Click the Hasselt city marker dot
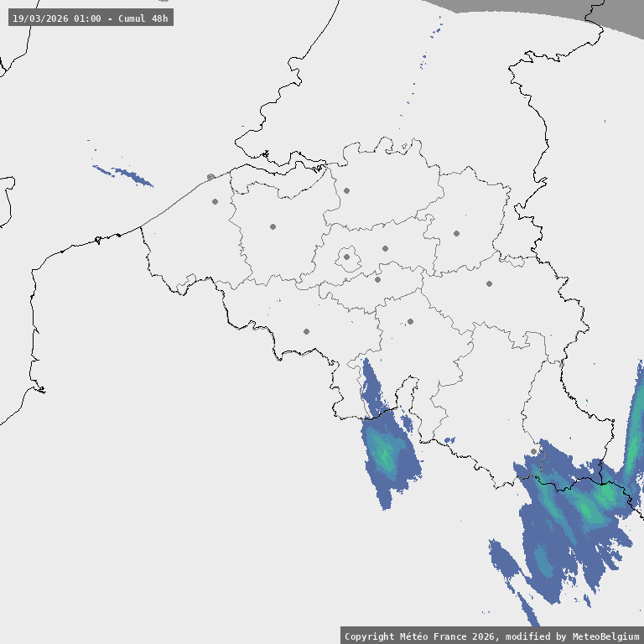644x644 pixels. 456,233
